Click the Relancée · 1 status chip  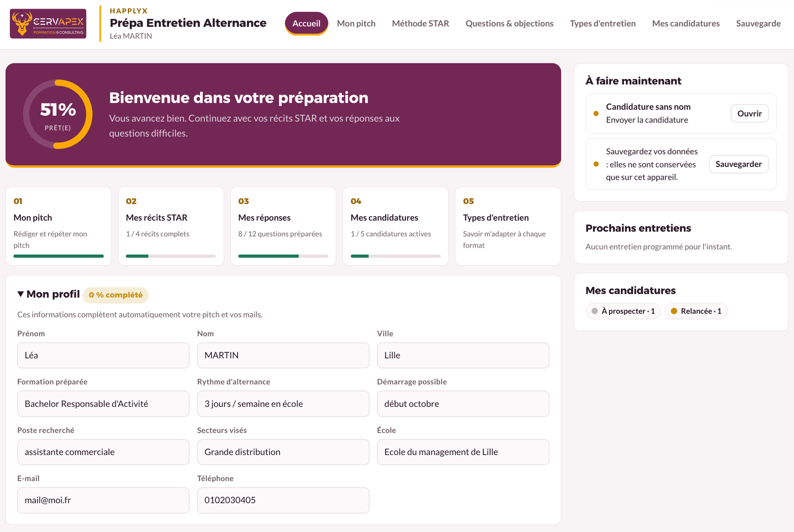696,311
